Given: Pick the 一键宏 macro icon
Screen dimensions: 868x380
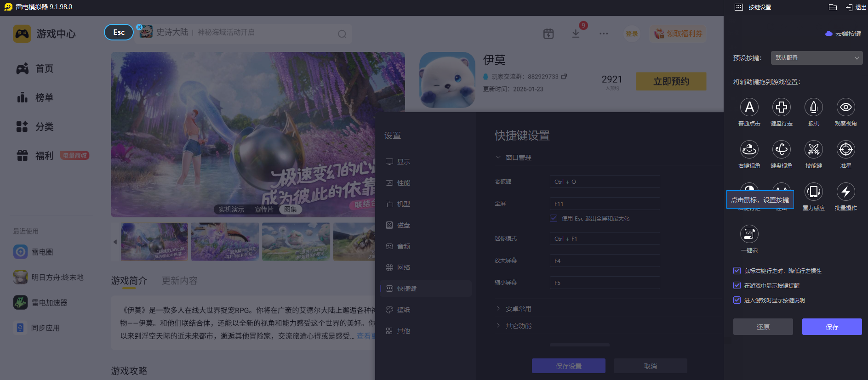Looking at the screenshot, I should point(749,234).
